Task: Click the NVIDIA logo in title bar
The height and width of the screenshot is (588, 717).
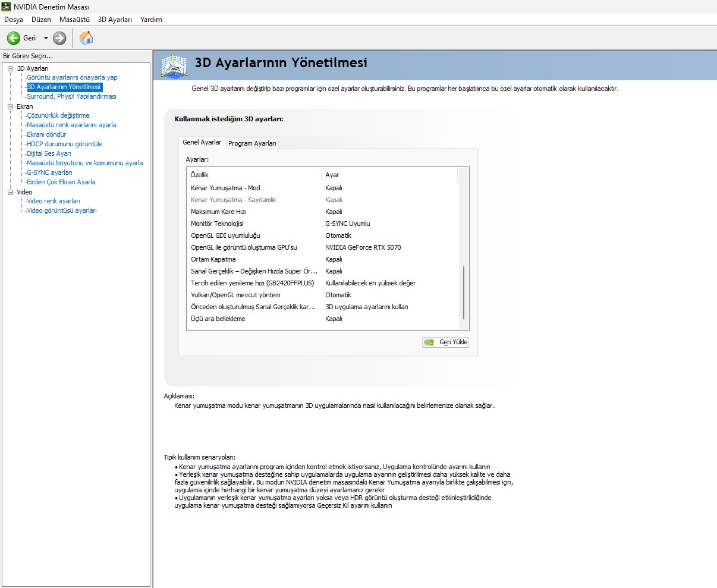Action: (7, 7)
